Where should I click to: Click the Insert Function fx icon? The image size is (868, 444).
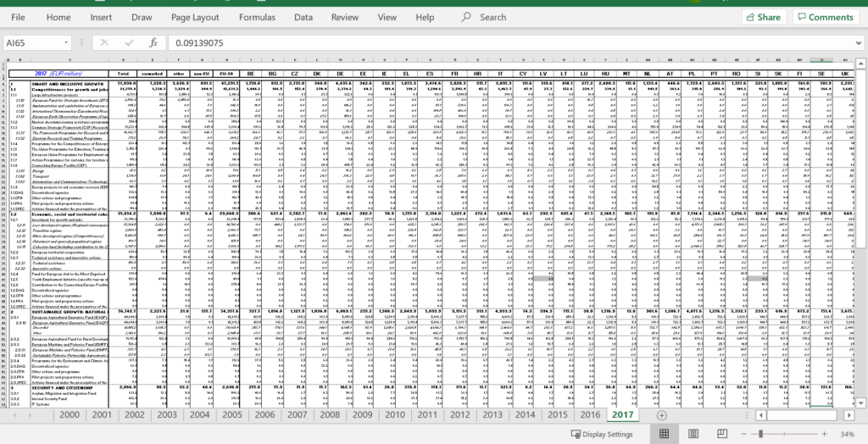[153, 42]
